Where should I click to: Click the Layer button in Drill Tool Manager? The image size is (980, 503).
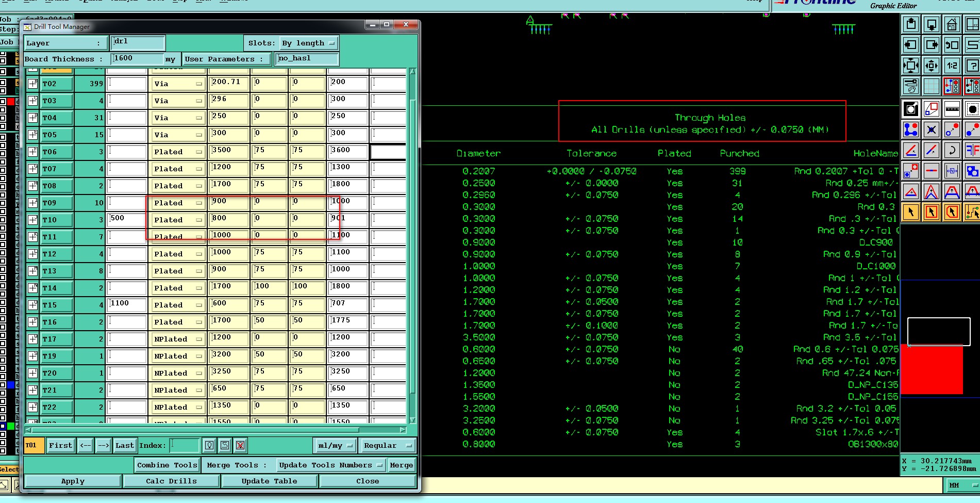pyautogui.click(x=66, y=43)
